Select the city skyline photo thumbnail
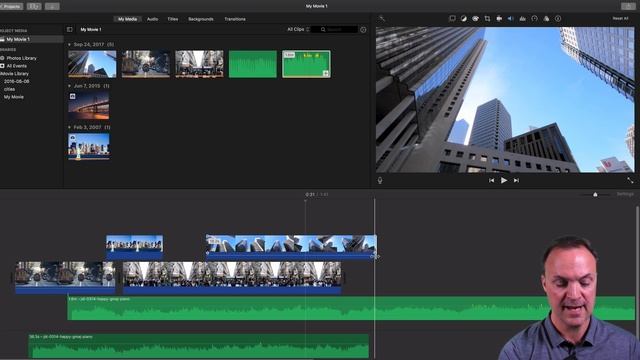640x360 pixels. (x=89, y=147)
